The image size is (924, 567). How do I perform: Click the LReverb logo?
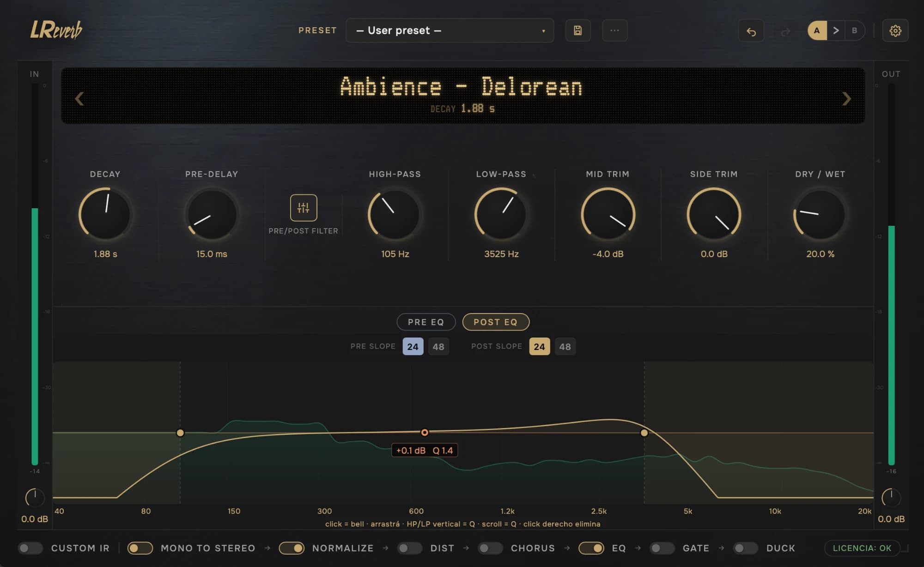pos(56,30)
